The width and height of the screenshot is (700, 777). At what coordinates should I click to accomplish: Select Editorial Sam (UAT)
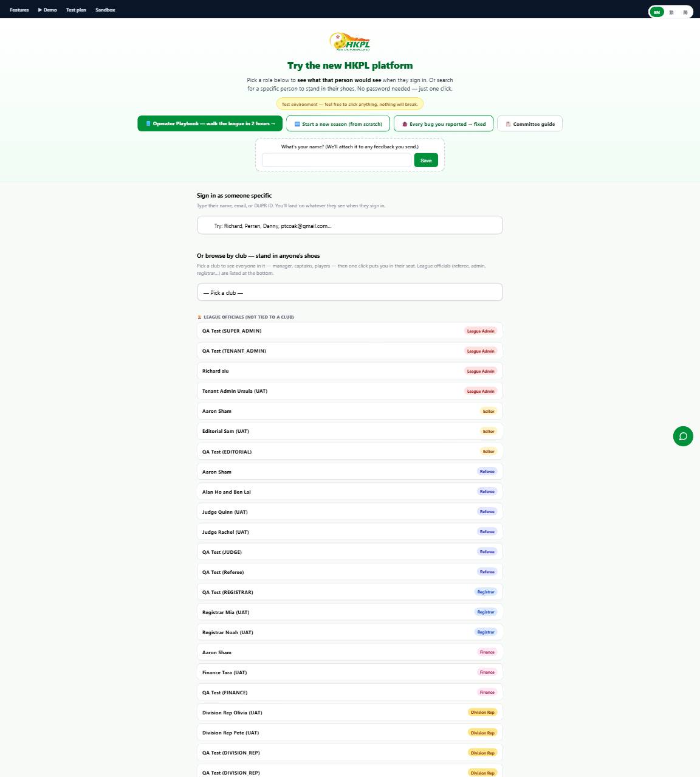click(350, 431)
